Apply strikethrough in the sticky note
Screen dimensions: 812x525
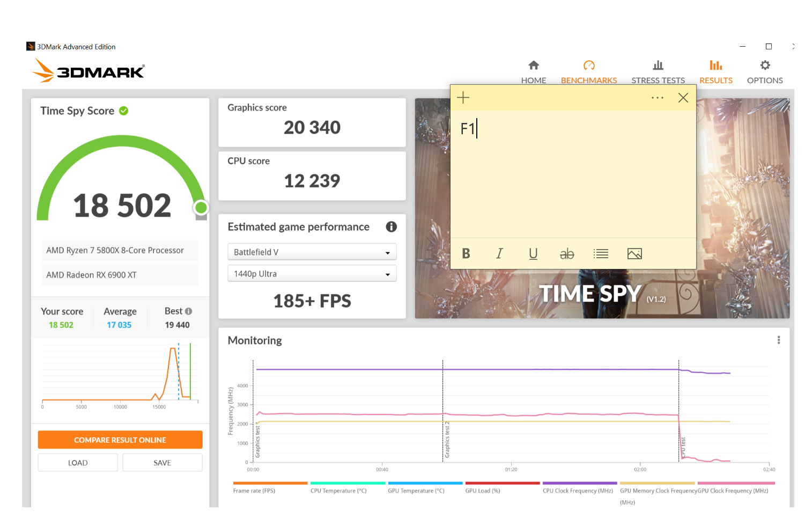pos(567,253)
